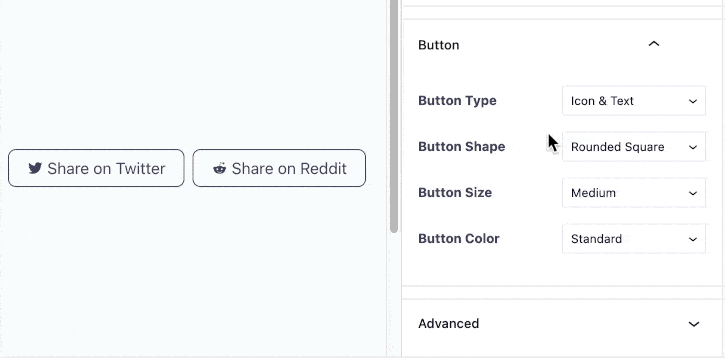Click the arrow on Icon & Text select
Image resolution: width=725 pixels, height=360 pixels.
coord(693,101)
